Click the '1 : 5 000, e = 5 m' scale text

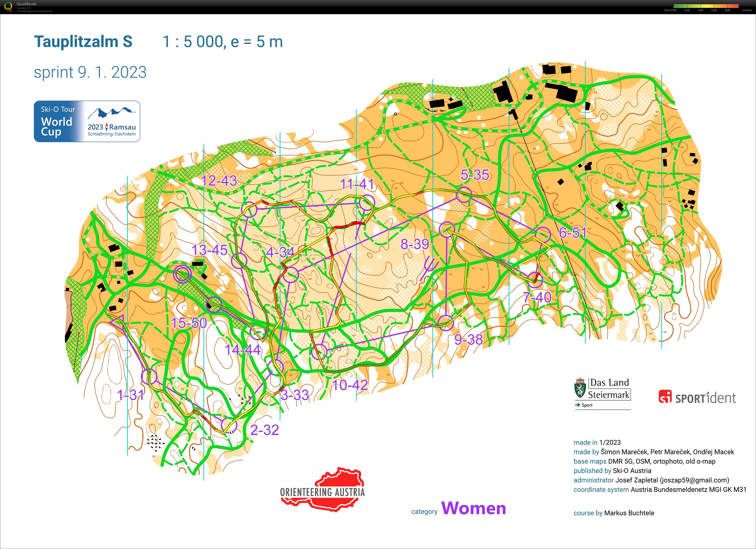[x=223, y=42]
